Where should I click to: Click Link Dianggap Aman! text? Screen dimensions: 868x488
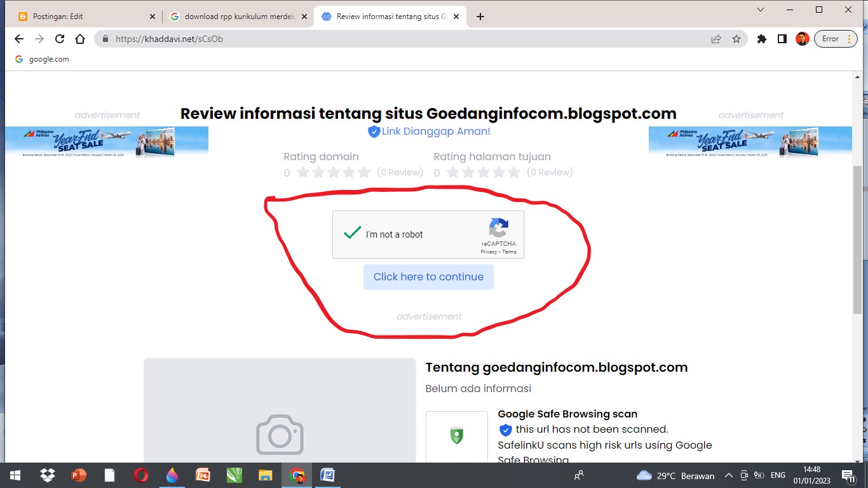436,132
